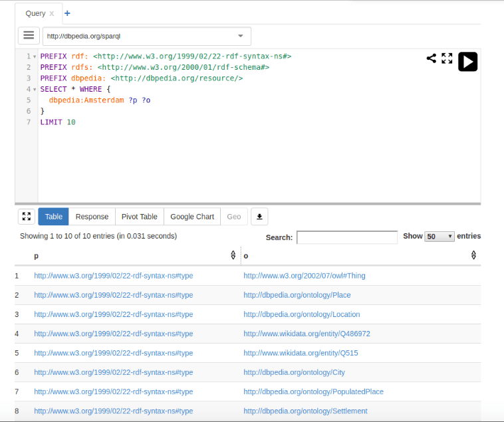Change the Show entries dropdown
The width and height of the screenshot is (504, 422).
click(x=440, y=237)
